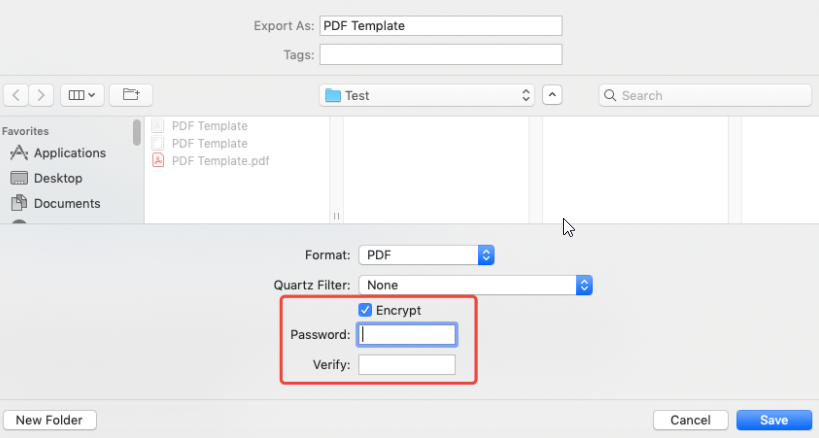The width and height of the screenshot is (819, 438).
Task: Click the Tags input field
Action: coord(441,54)
